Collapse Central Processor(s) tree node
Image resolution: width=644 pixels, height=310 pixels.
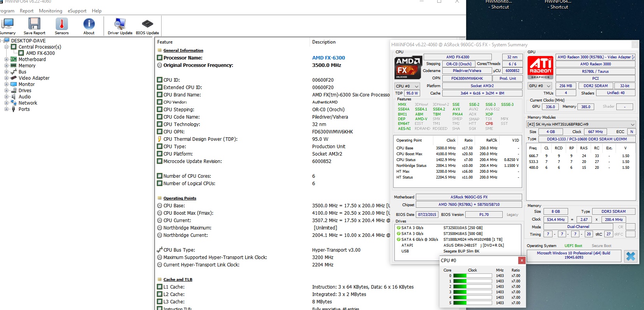point(6,47)
